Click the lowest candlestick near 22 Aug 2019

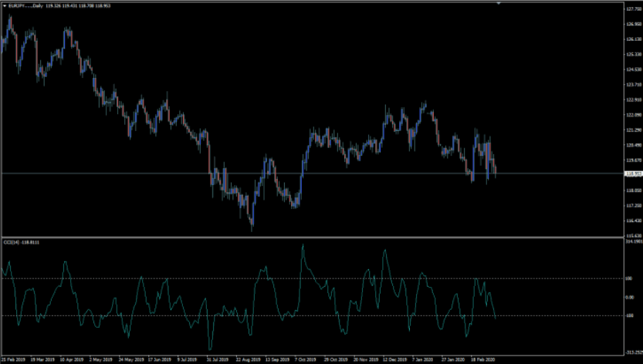tap(252, 228)
